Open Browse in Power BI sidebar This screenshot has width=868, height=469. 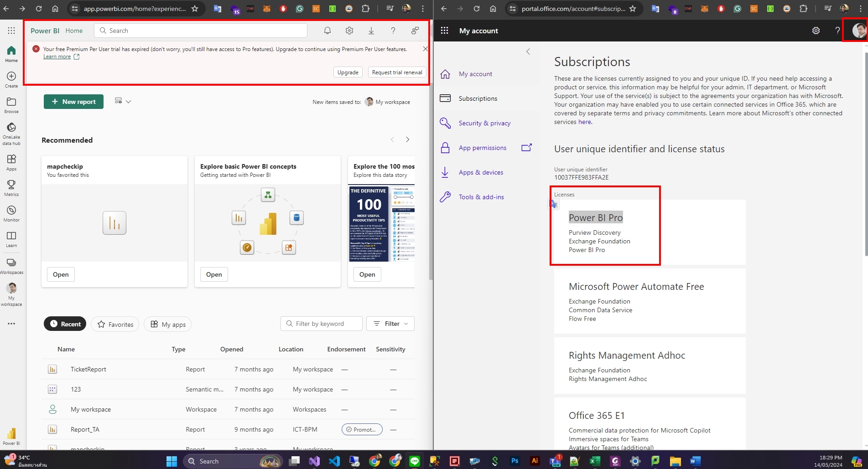11,105
